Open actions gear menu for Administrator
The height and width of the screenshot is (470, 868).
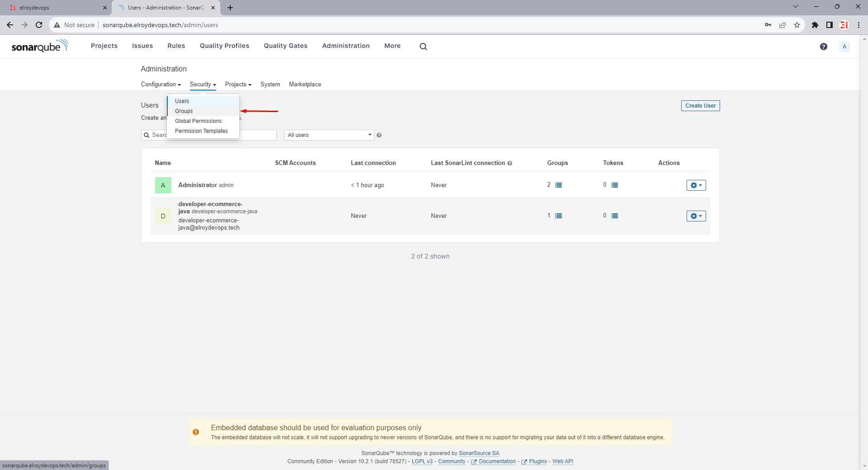(x=696, y=185)
